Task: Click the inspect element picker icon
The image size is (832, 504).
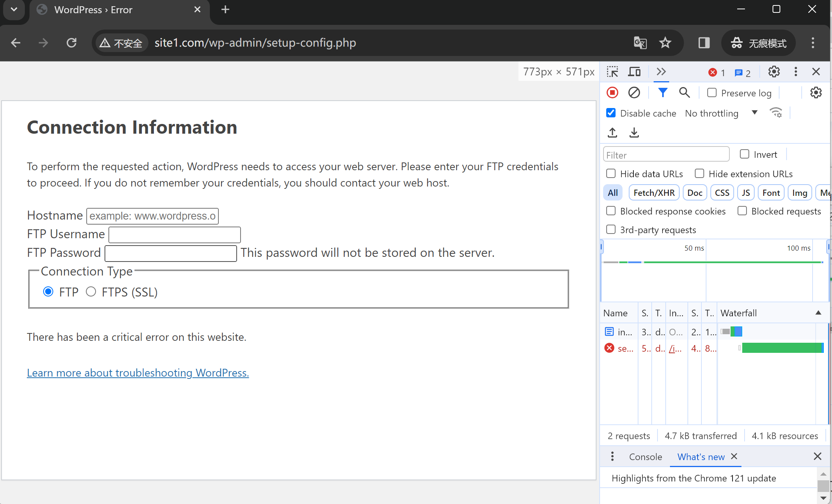Action: click(612, 72)
